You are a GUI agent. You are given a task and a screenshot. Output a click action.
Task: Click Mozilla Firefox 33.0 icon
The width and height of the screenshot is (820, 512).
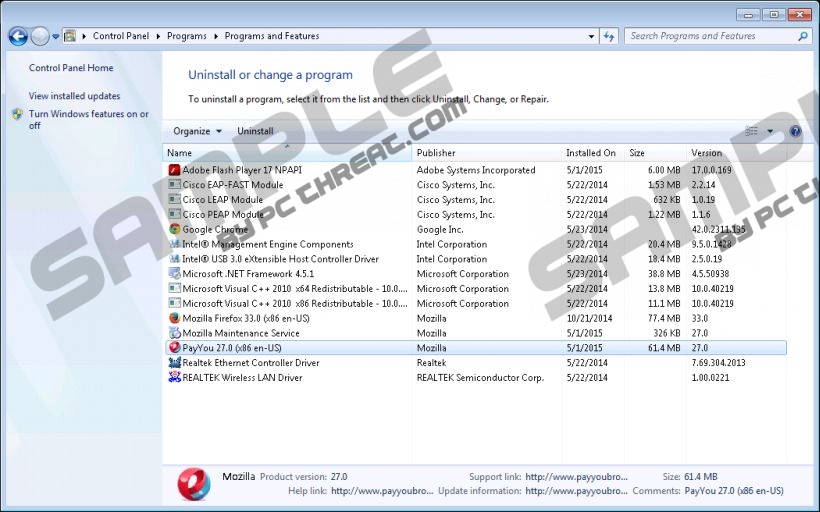pyautogui.click(x=174, y=318)
